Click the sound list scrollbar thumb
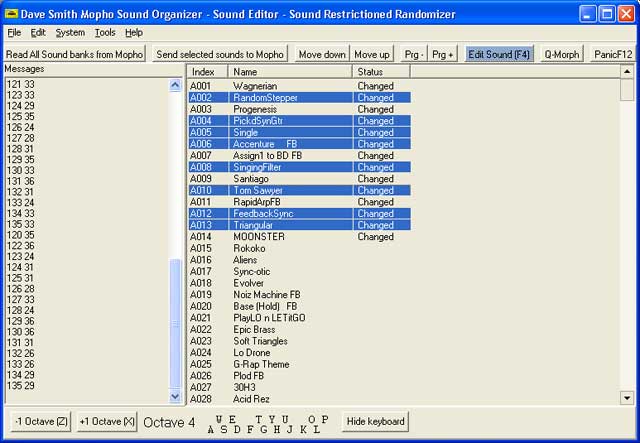The image size is (640, 443). pyautogui.click(x=627, y=89)
